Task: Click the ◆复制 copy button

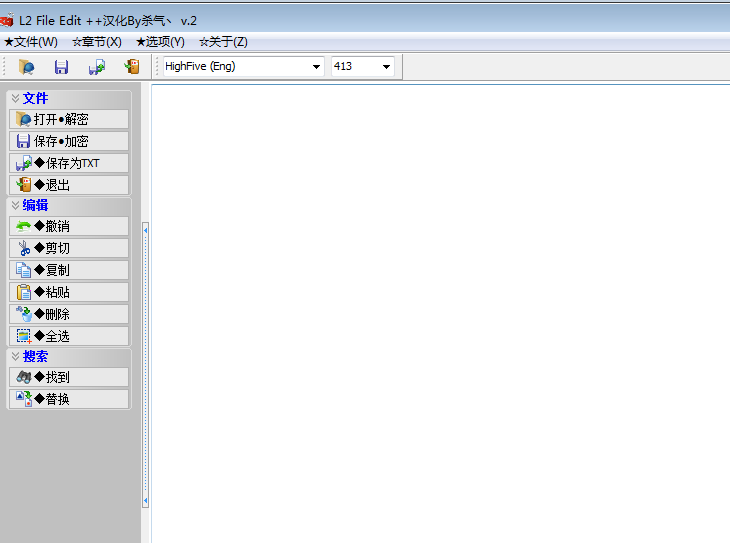Action: click(69, 270)
